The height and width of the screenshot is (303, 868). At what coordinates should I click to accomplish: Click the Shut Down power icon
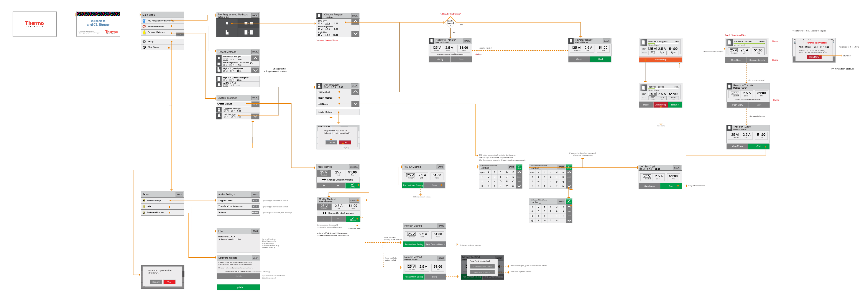(x=144, y=47)
